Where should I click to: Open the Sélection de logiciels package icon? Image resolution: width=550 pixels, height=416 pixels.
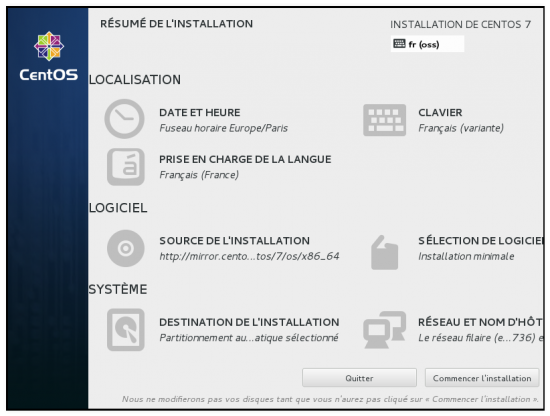[x=384, y=253]
